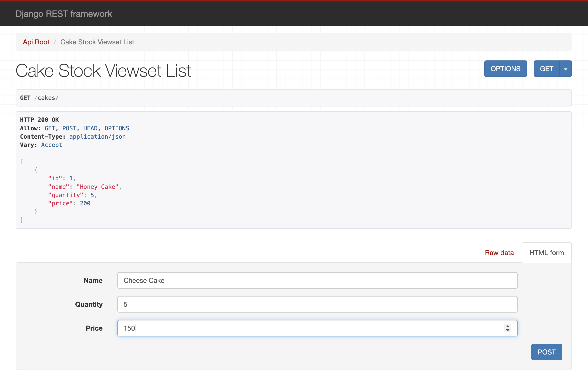Submit the form with the POST button
The height and width of the screenshot is (382, 588).
click(x=547, y=352)
